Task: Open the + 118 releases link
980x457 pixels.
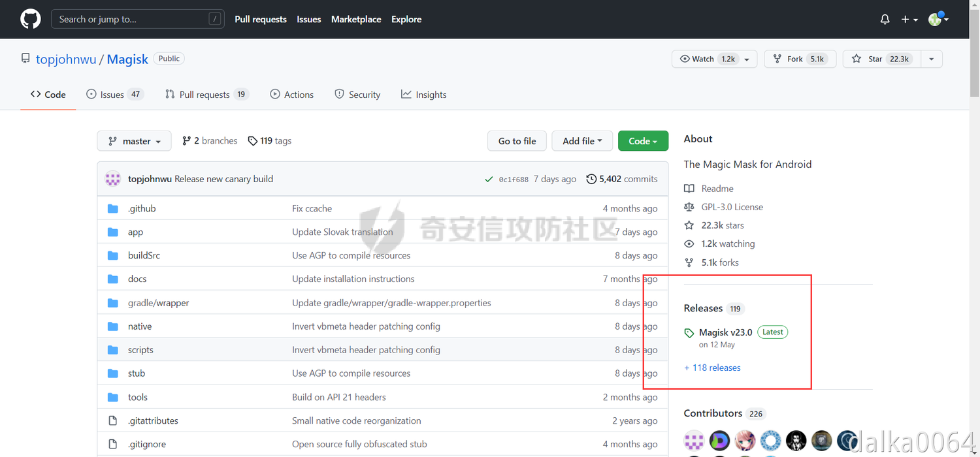Action: (712, 368)
